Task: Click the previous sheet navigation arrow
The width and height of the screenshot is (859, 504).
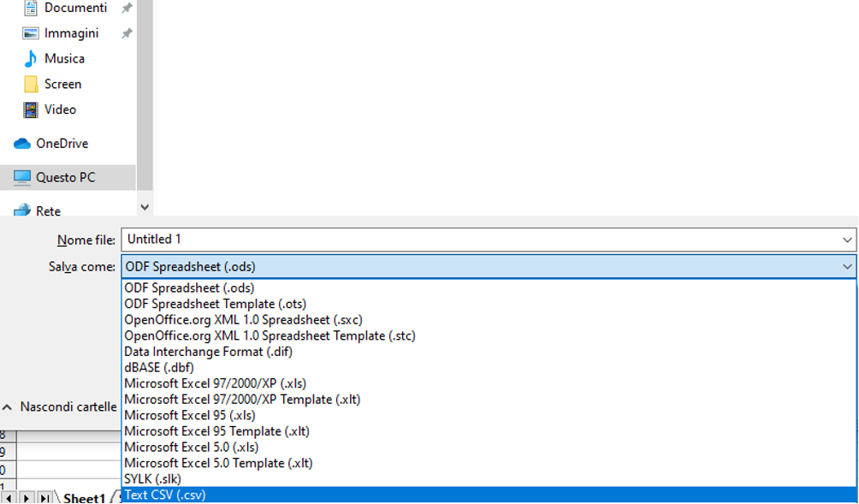Action: 9,498
